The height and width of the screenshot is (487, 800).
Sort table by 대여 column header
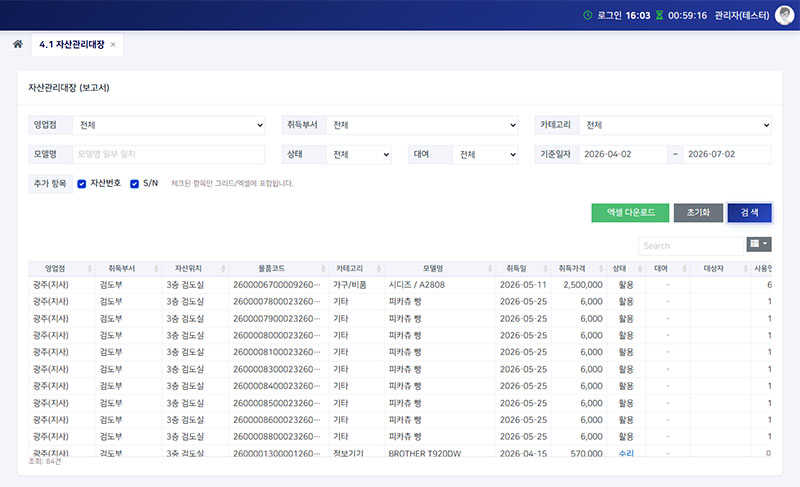click(667, 269)
